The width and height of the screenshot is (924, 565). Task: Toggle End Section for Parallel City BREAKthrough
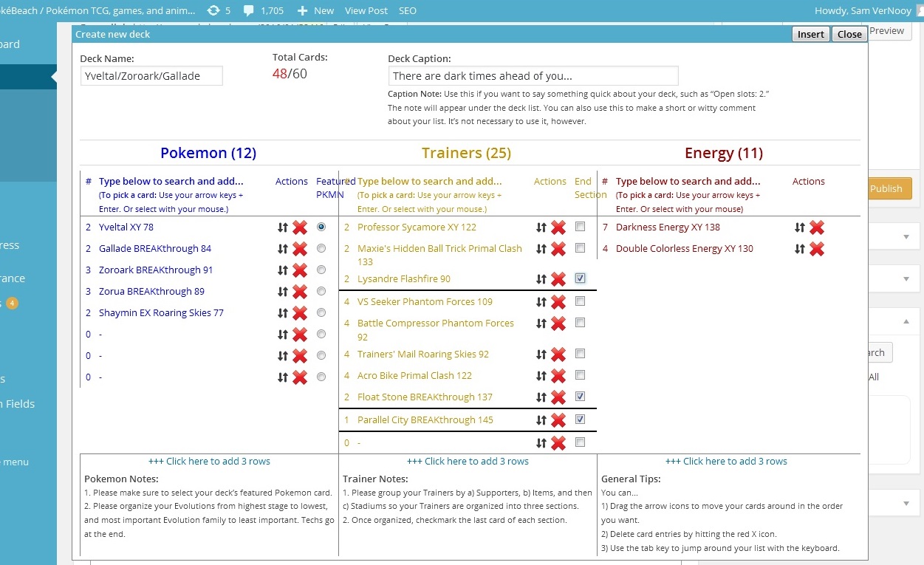580,420
